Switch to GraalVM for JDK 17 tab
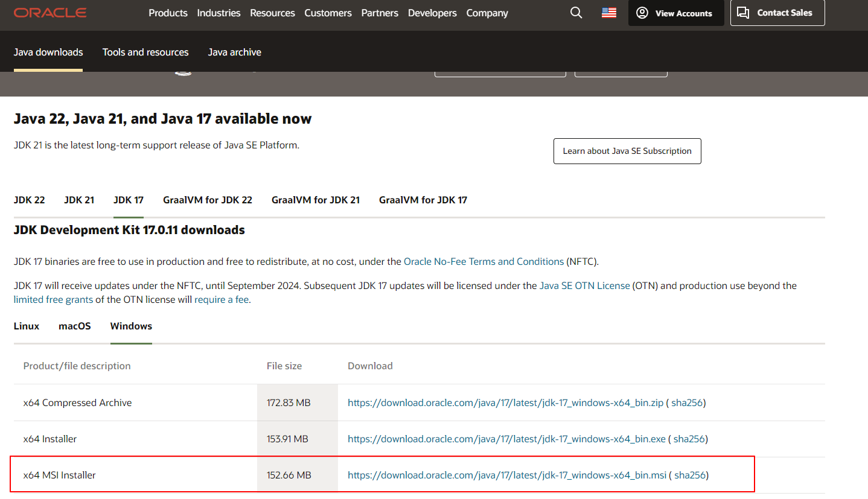This screenshot has width=868, height=499. (423, 200)
